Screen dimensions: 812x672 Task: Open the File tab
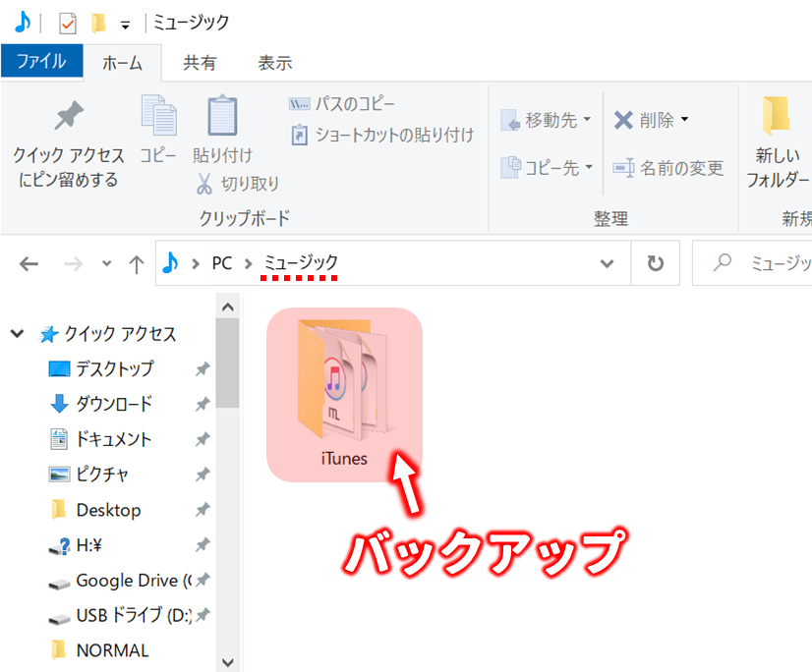(41, 62)
